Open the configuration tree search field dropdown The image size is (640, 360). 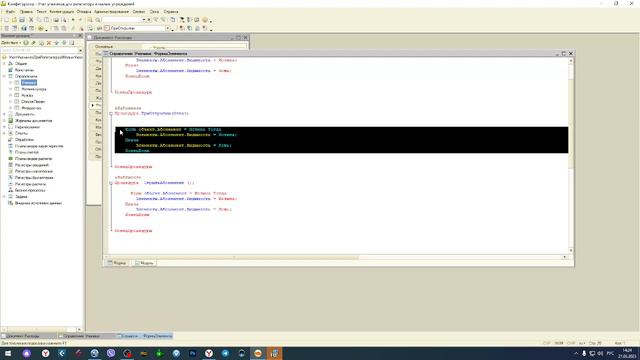[80, 50]
